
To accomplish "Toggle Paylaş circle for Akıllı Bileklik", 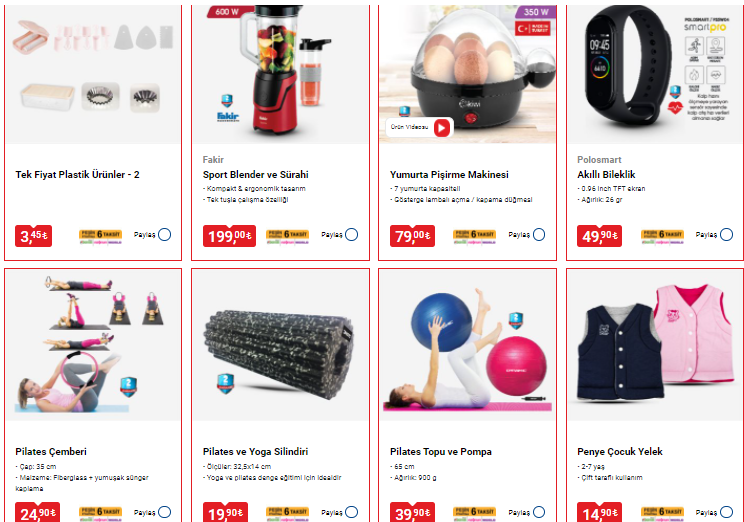I will tap(726, 234).
